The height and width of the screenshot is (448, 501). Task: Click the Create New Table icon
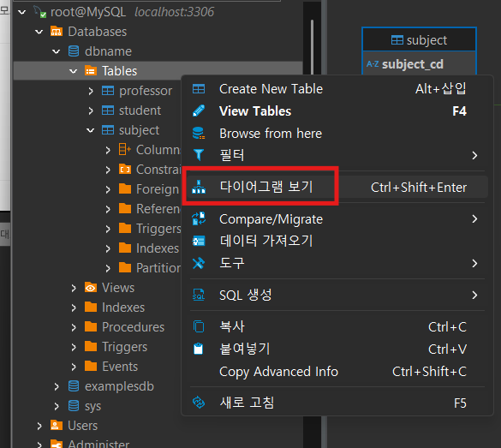click(199, 89)
